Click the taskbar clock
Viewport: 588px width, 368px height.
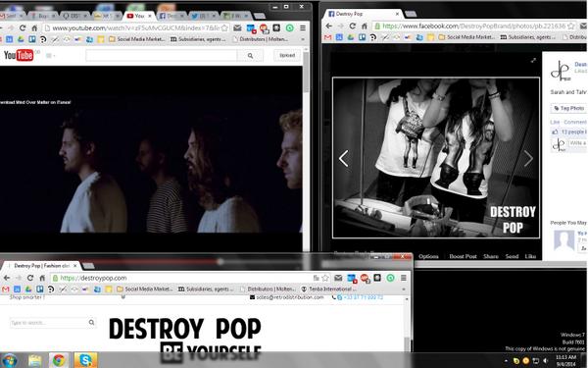pyautogui.click(x=565, y=360)
